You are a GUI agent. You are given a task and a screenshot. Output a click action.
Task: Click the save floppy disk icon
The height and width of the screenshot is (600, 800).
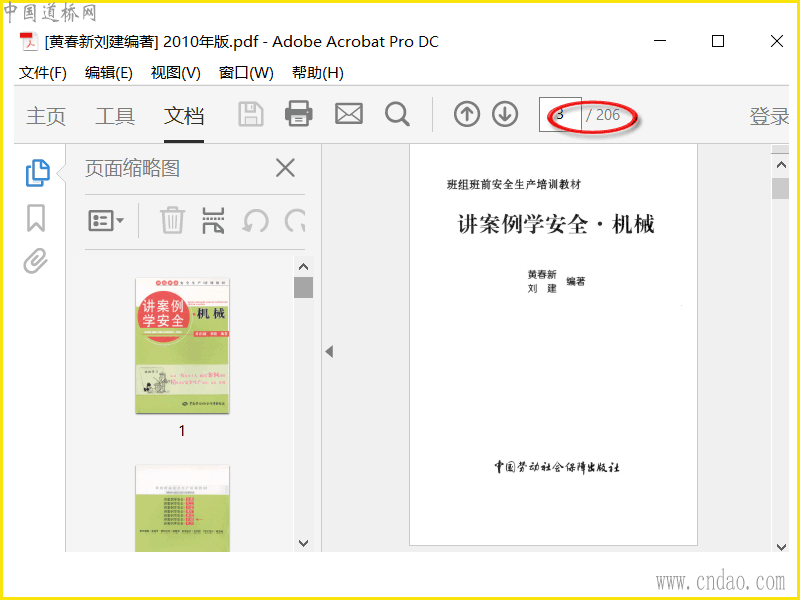pos(251,114)
